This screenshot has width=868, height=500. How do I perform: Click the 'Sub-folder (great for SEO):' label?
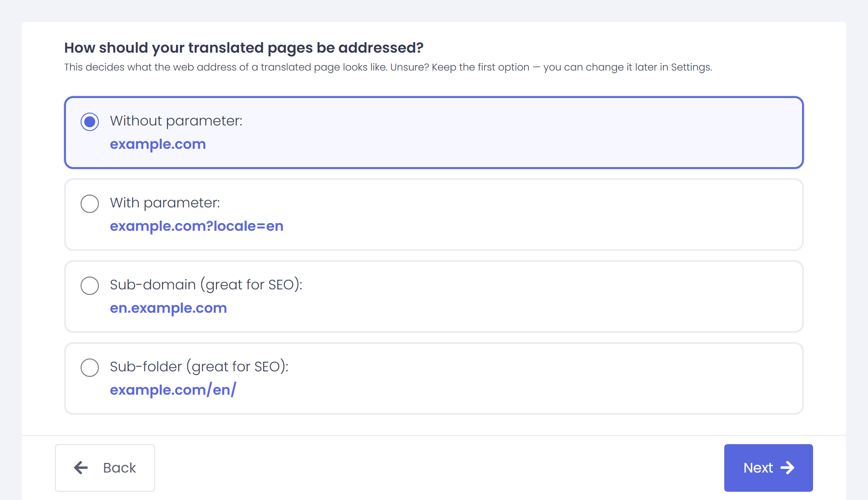[x=199, y=367]
